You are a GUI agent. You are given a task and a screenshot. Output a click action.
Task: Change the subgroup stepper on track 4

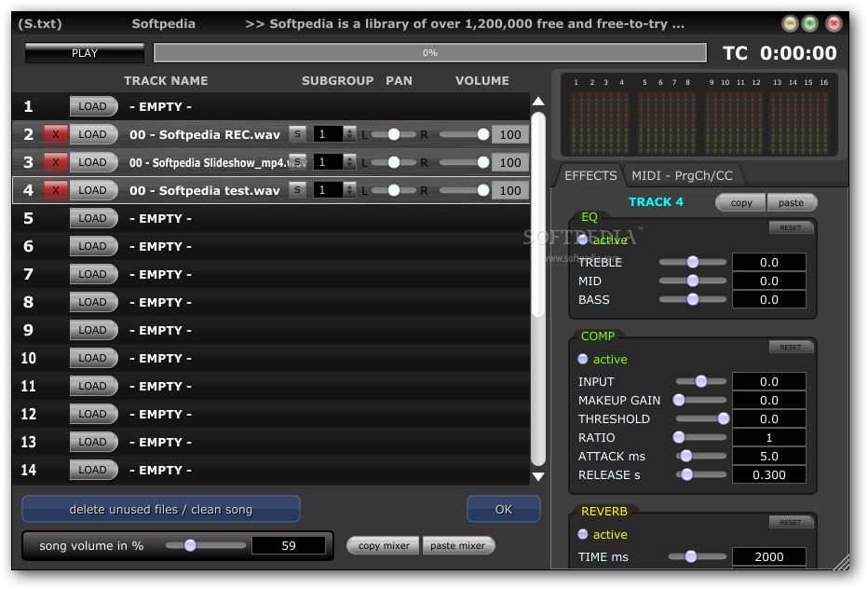[x=348, y=190]
